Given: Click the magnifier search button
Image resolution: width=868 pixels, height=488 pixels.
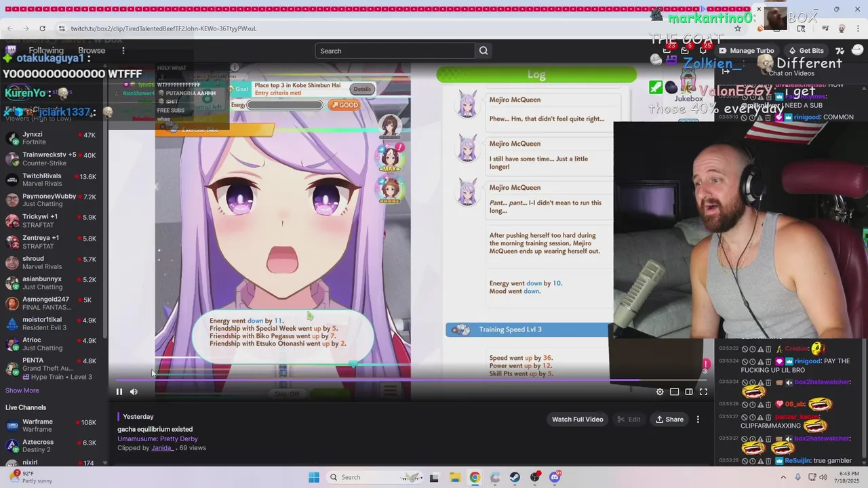Looking at the screenshot, I should tap(484, 51).
